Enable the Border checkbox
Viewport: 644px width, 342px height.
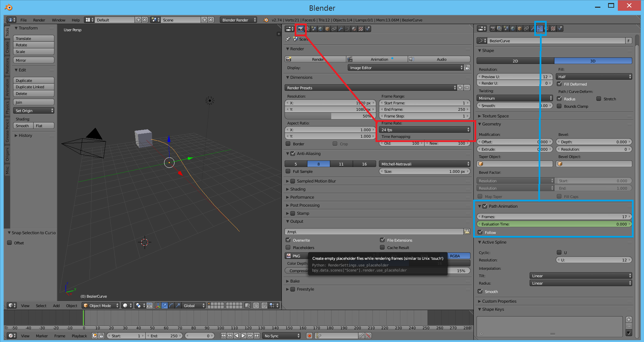288,144
